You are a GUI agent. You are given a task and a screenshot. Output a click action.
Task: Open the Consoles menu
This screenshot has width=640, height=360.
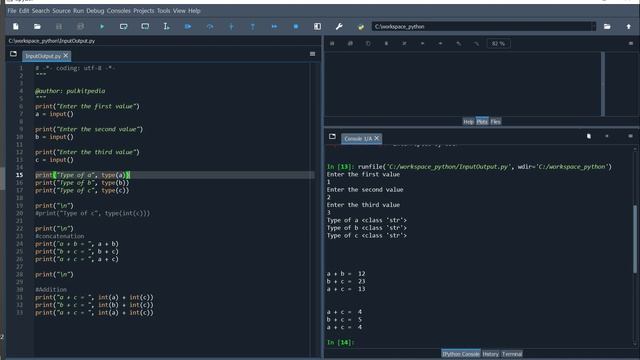[x=119, y=11]
